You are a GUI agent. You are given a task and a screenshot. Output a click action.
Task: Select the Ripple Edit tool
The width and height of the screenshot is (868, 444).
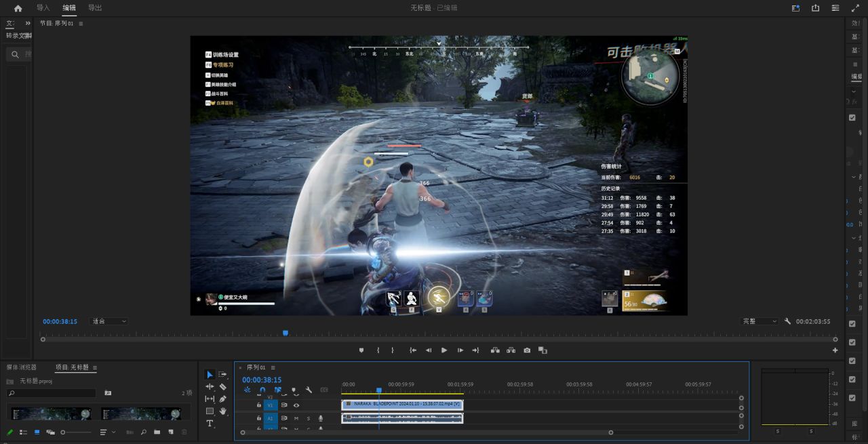coord(210,386)
